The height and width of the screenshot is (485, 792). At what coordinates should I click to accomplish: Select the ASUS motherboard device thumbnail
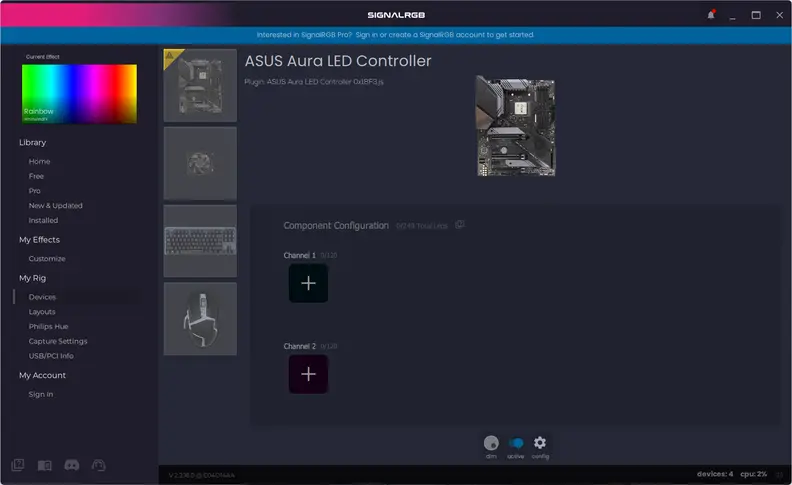(200, 85)
